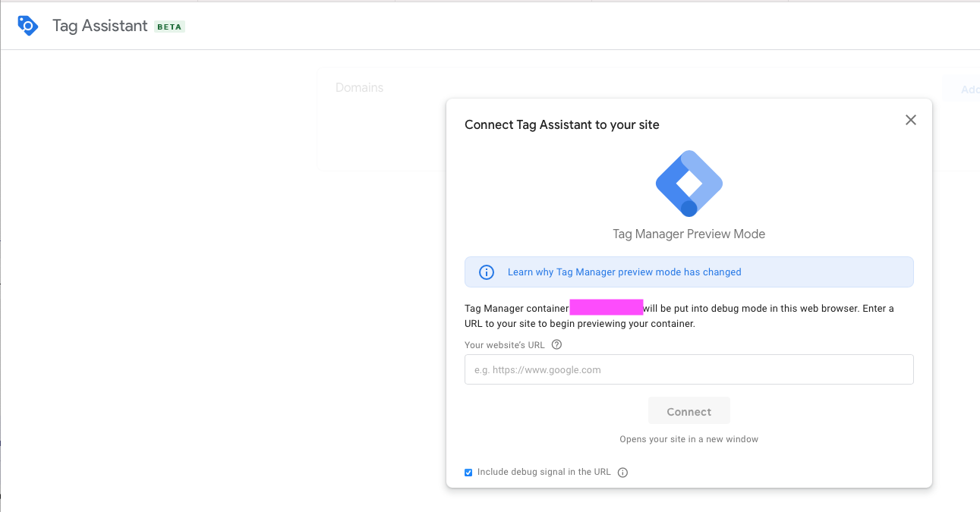
Task: Click the info icon next to debug signal
Action: click(622, 473)
